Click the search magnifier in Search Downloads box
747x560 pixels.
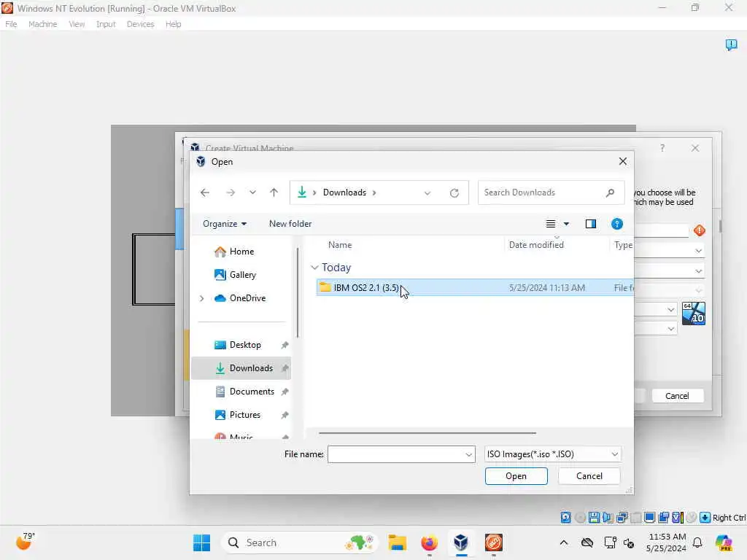(x=611, y=192)
